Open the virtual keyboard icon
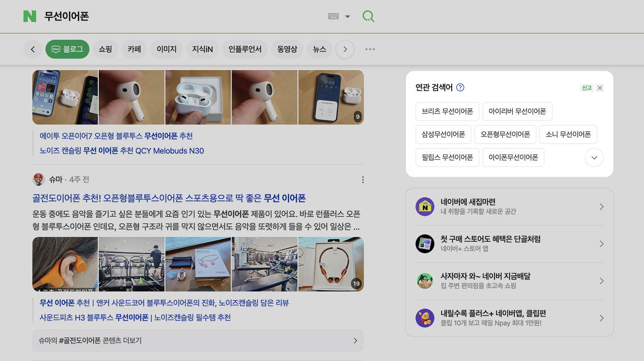This screenshot has height=361, width=644. click(333, 16)
